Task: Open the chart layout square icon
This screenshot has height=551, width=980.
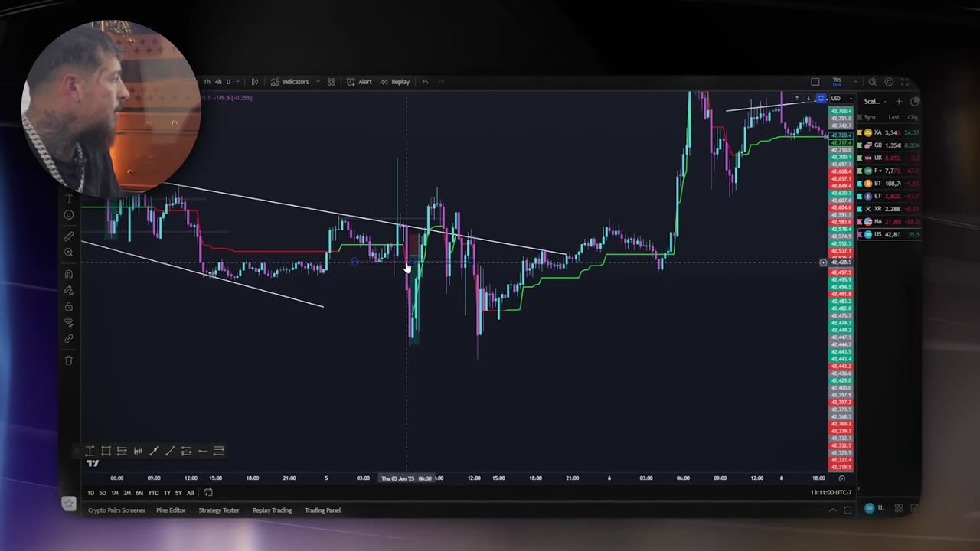Action: (x=815, y=82)
